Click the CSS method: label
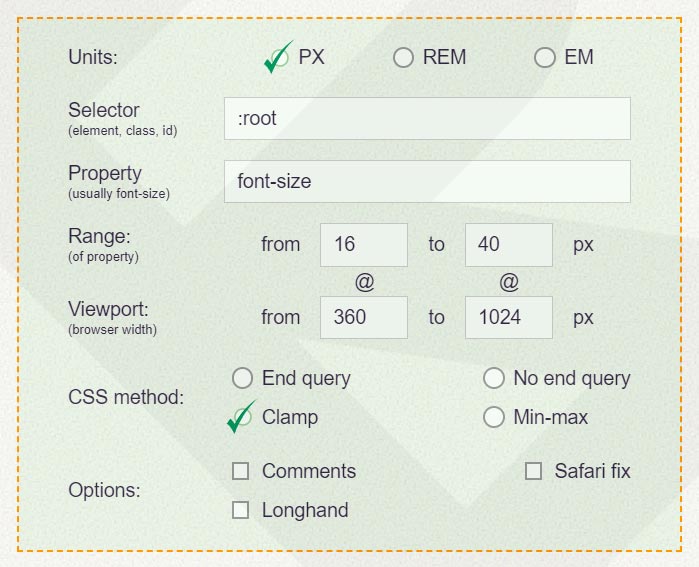 [x=126, y=397]
